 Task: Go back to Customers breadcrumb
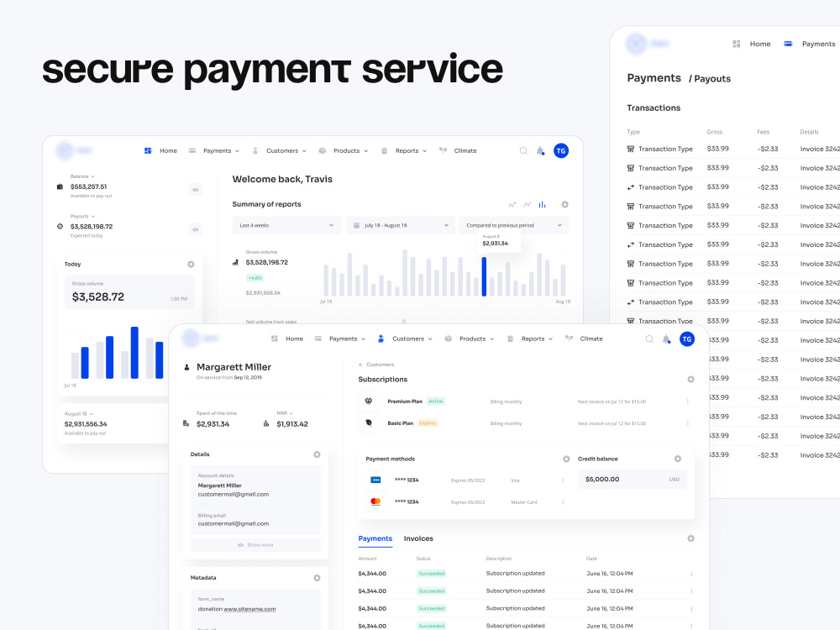click(376, 365)
